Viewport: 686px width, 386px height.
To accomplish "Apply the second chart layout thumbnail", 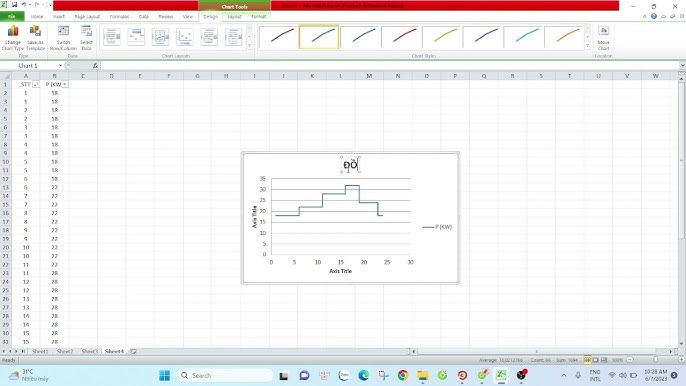I will point(136,37).
